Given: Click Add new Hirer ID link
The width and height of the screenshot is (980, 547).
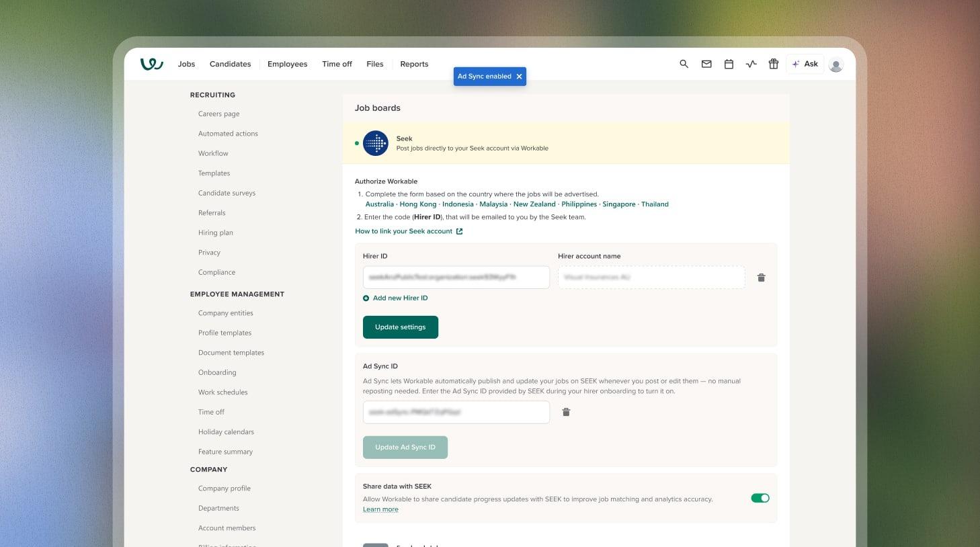Looking at the screenshot, I should [400, 298].
